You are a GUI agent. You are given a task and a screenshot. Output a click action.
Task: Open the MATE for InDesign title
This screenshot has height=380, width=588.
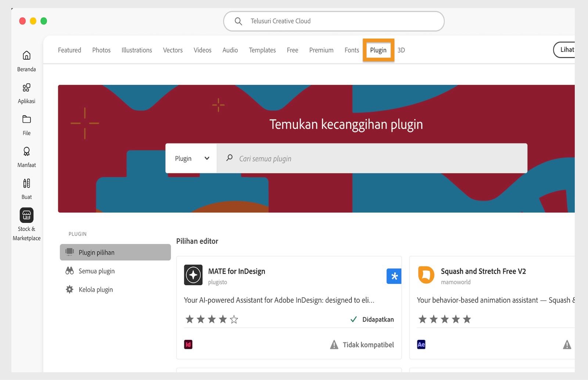click(237, 271)
